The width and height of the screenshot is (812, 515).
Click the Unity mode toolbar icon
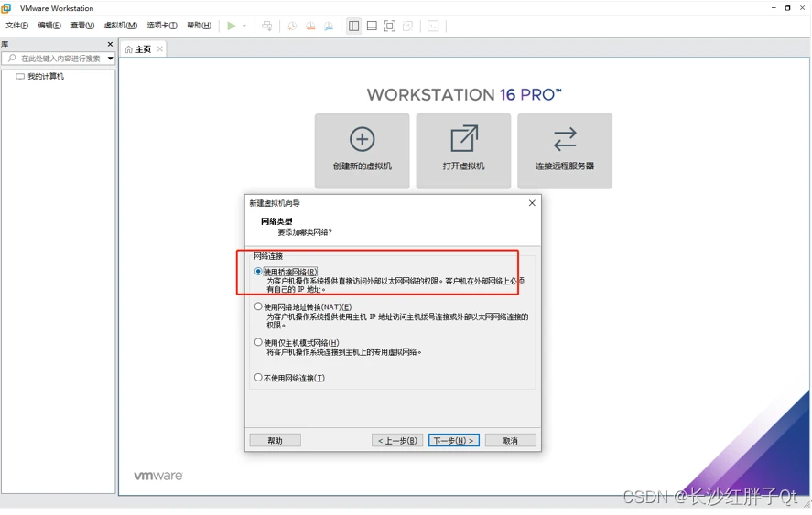[408, 26]
